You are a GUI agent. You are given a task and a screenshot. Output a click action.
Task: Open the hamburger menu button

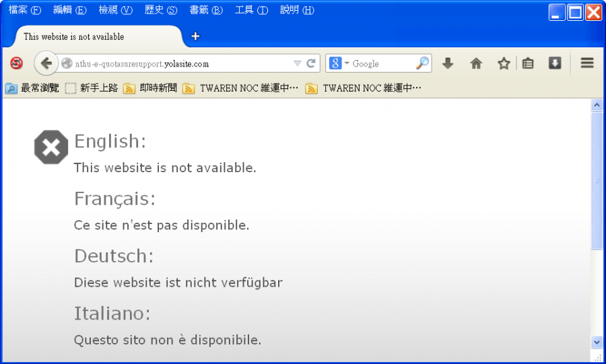pyautogui.click(x=587, y=63)
